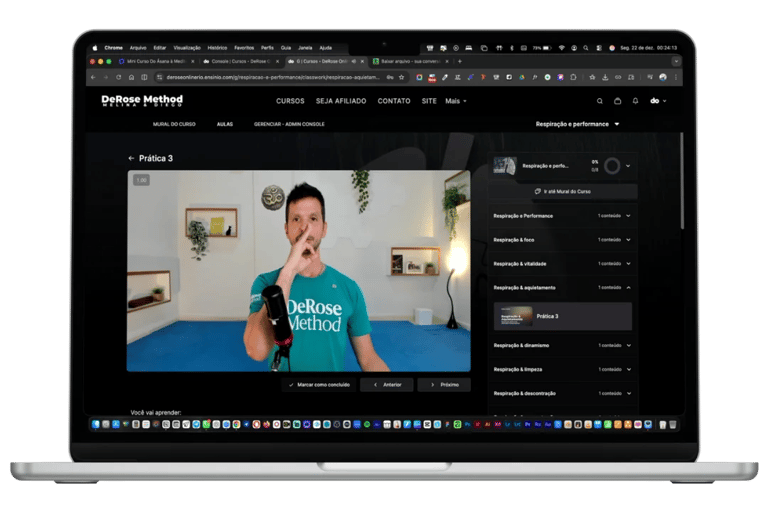Click the 1.00 playback speed badge

click(x=142, y=180)
